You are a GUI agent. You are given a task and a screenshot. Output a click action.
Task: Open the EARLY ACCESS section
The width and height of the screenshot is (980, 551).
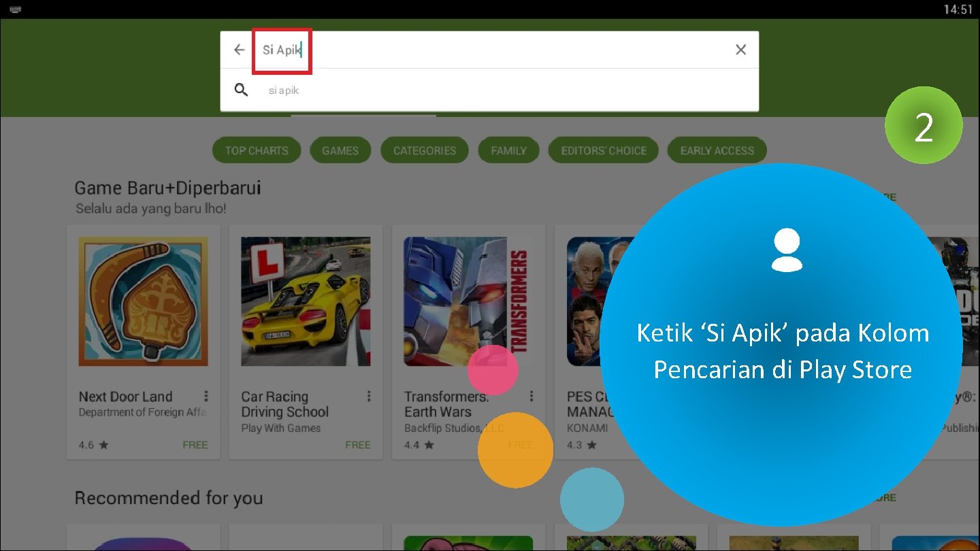coord(717,150)
